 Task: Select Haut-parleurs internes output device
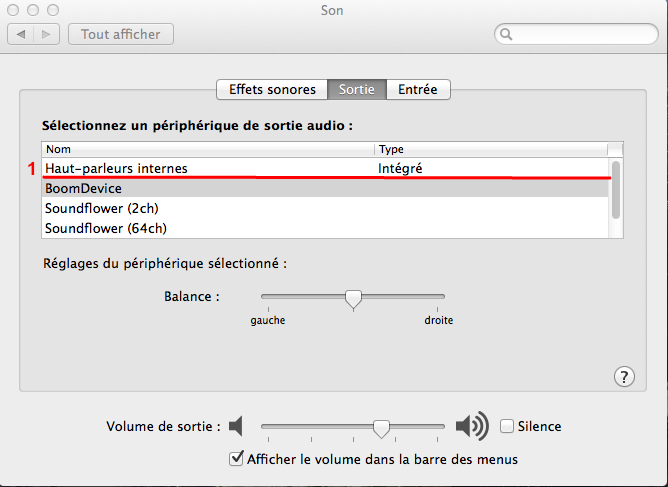click(x=116, y=168)
